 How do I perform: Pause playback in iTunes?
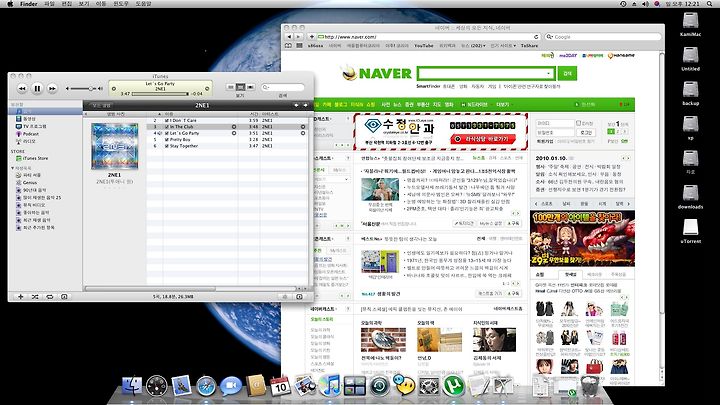[37, 88]
